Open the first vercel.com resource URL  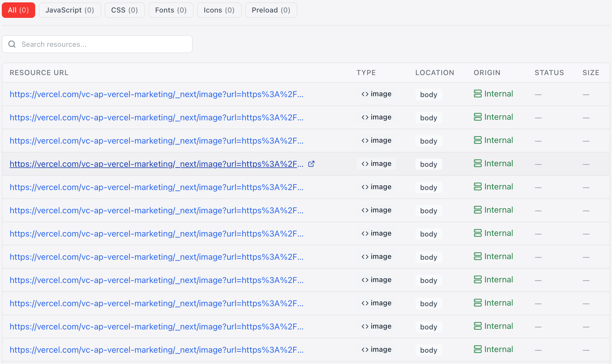pos(156,94)
